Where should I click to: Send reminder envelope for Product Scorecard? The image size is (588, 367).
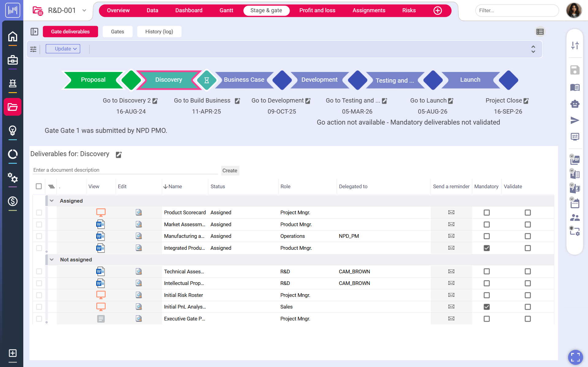[451, 212]
